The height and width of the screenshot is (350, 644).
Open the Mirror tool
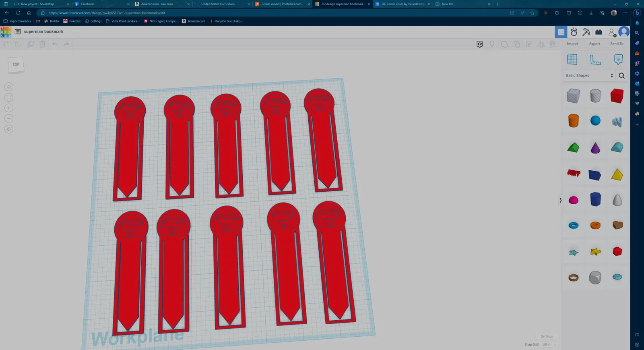(x=541, y=44)
